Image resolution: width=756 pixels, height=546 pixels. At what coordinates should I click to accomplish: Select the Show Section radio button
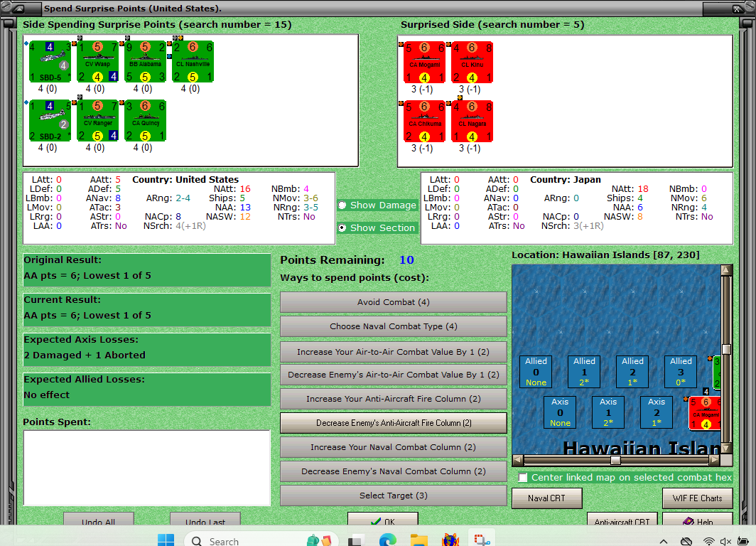(x=342, y=227)
